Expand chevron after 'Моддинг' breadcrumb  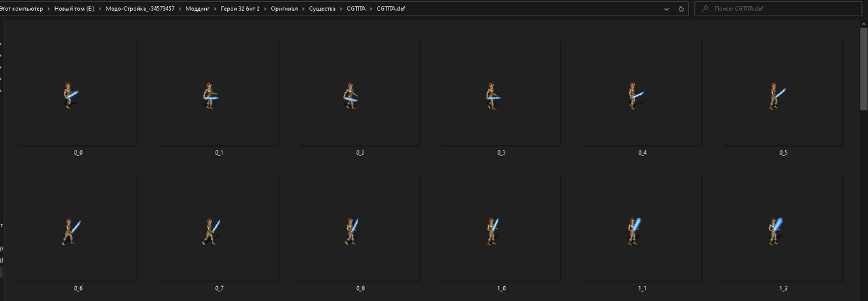[x=216, y=9]
